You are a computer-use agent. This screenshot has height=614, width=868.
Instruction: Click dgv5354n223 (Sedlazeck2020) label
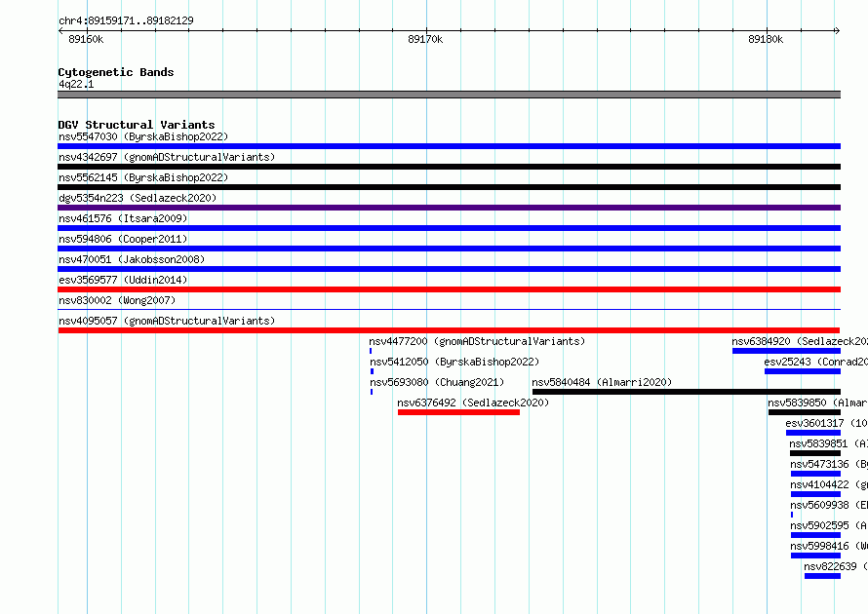(x=138, y=198)
